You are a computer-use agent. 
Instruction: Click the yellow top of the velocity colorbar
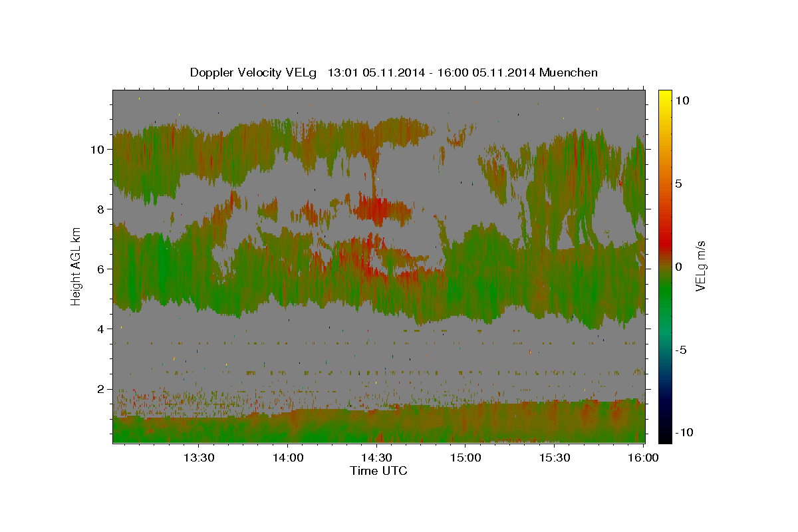pos(665,94)
